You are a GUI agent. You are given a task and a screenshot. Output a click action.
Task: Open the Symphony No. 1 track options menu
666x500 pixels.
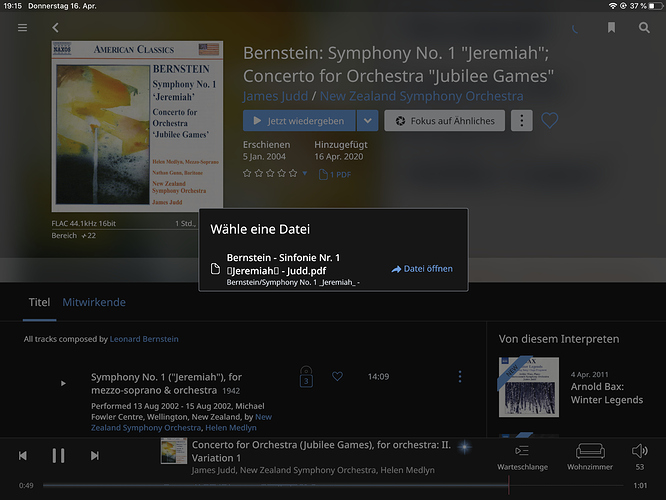[x=460, y=376]
